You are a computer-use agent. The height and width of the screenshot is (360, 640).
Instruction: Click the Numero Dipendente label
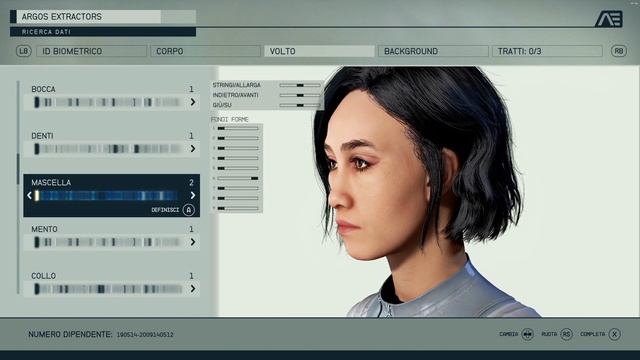[70, 334]
